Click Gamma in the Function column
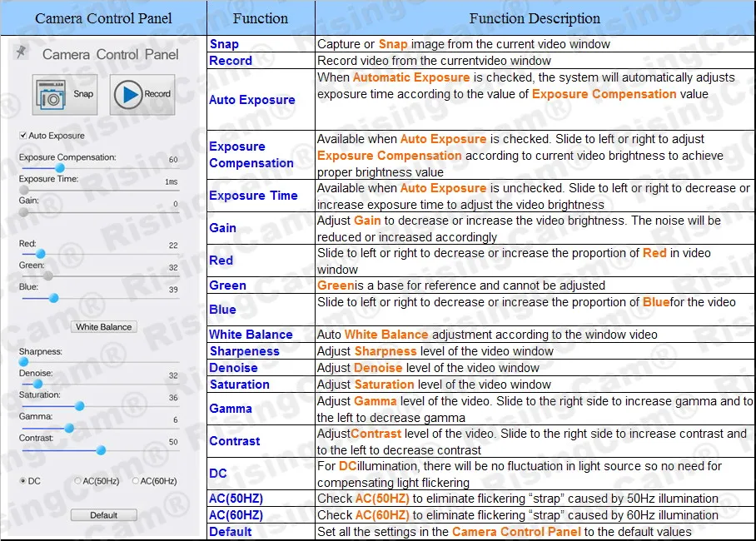This screenshot has height=541, width=756. click(231, 409)
